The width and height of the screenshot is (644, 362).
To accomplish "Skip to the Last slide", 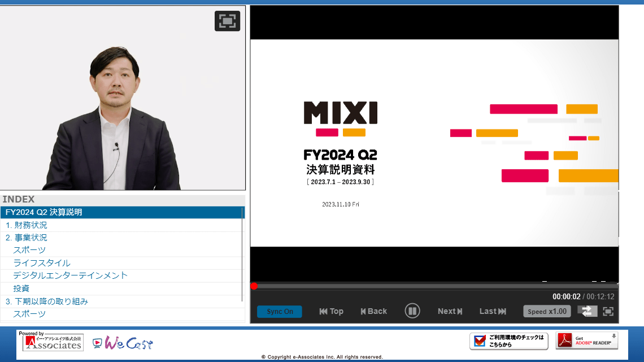I will 491,311.
